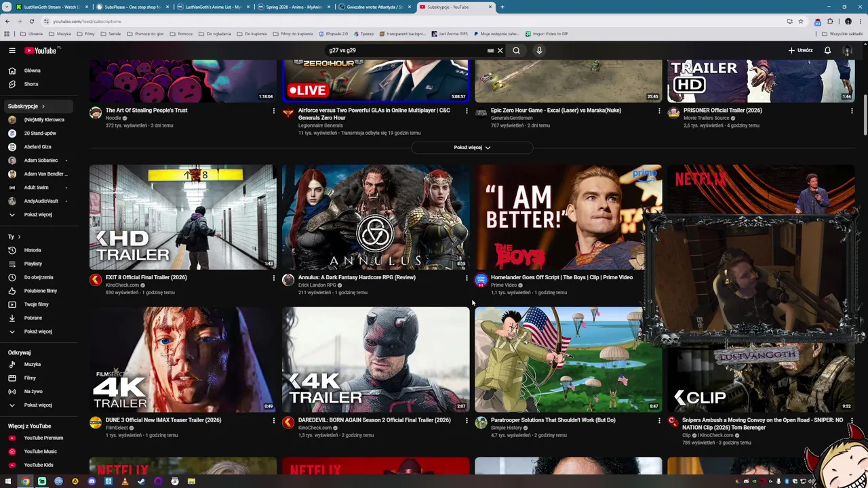Expand Pokaż więcej under subscriptions list
The height and width of the screenshot is (488, 868).
[x=38, y=215]
